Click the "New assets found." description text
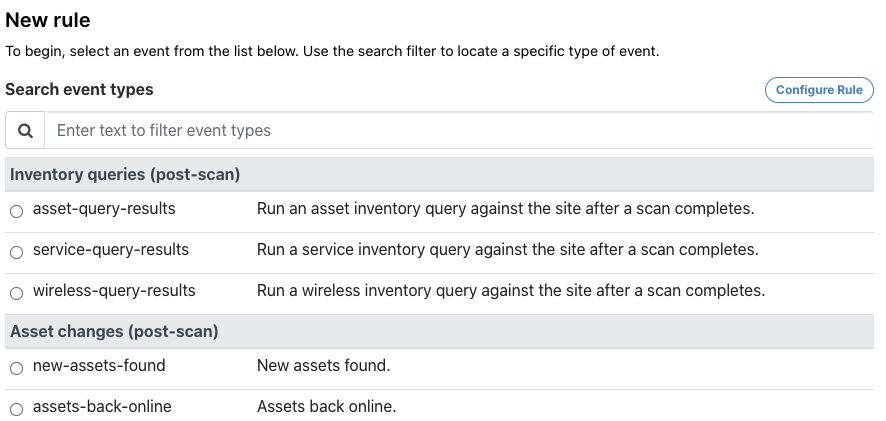The image size is (886, 421). point(323,366)
